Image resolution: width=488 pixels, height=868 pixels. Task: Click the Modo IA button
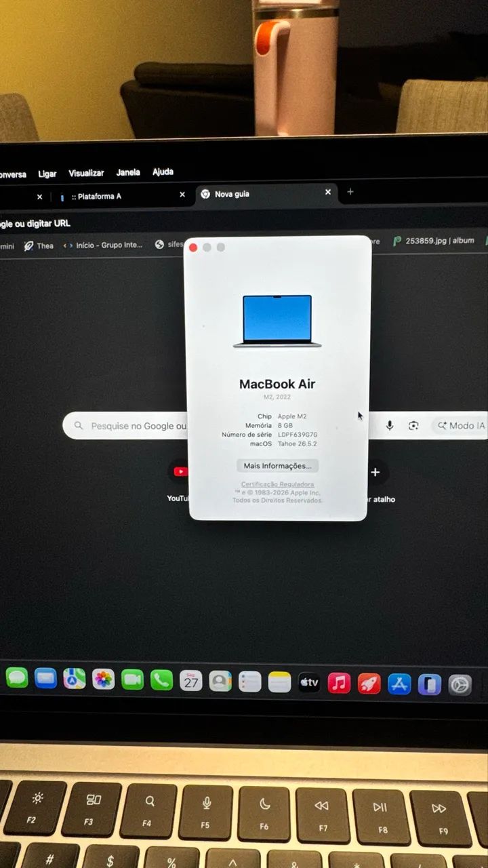[462, 426]
